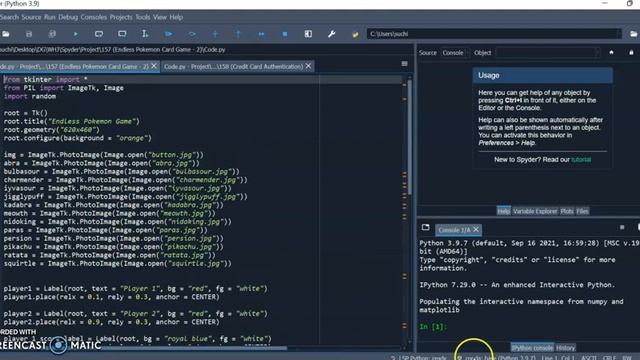Close the Credit Card Authentication tab

pos(308,66)
